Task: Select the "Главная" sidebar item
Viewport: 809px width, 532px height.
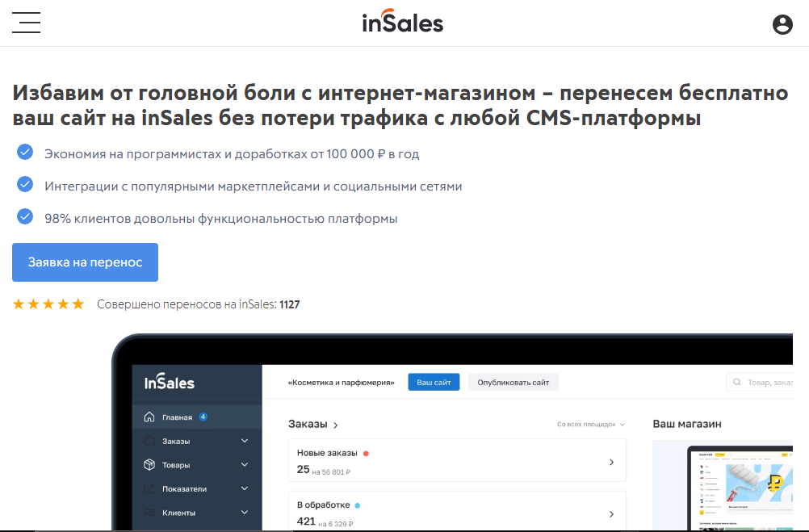Action: [x=197, y=417]
